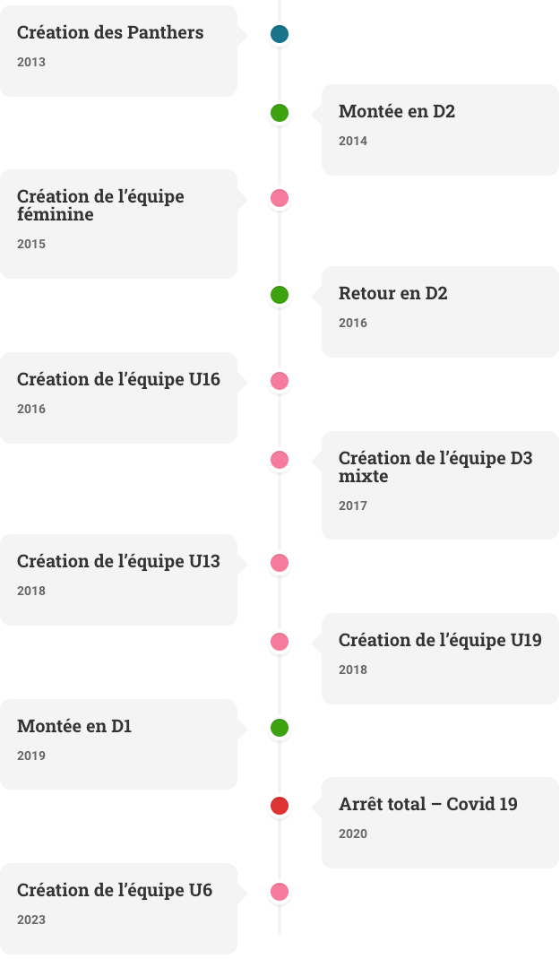Click the teal dot for Création des Panthers
Image resolution: width=560 pixels, height=959 pixels.
(280, 34)
